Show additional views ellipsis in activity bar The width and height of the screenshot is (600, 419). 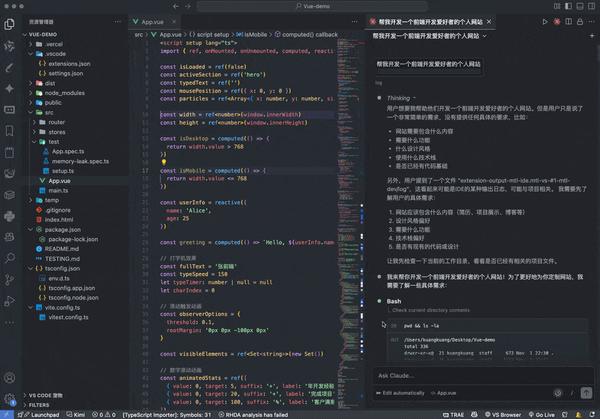tap(9, 323)
